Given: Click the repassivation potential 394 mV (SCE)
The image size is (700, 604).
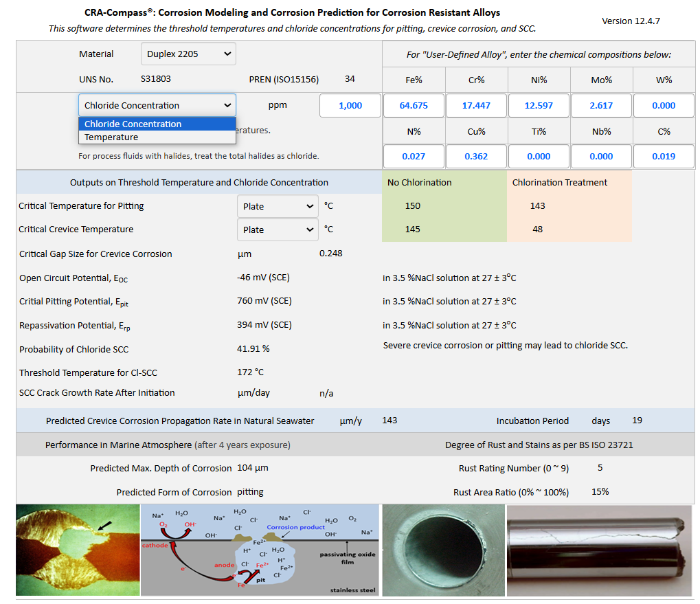Looking at the screenshot, I should click(x=264, y=325).
